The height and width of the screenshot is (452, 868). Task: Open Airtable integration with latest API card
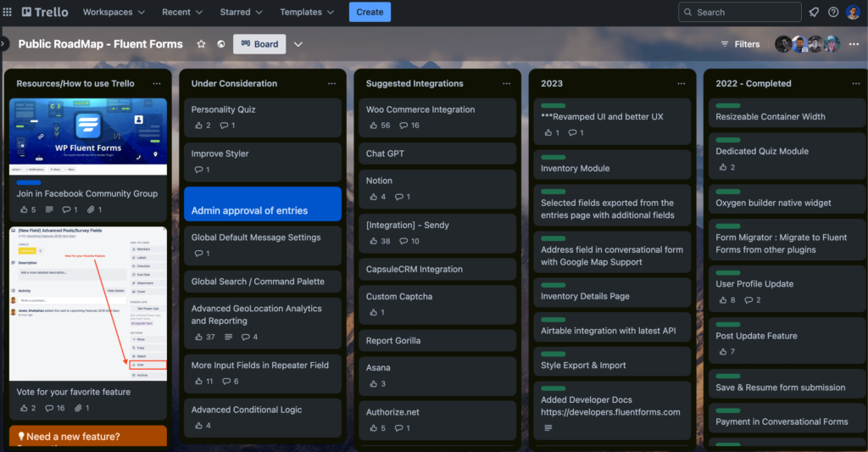[612, 326]
